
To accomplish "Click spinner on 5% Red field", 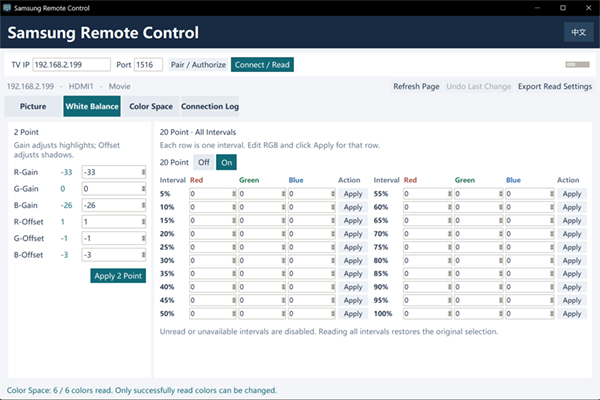I will 234,194.
